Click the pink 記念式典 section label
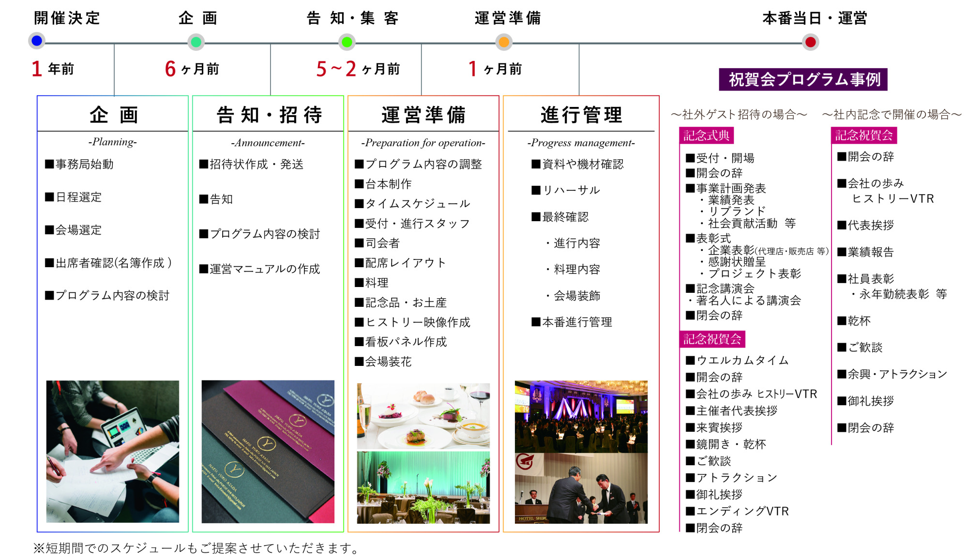The image size is (968, 560). pos(706,136)
